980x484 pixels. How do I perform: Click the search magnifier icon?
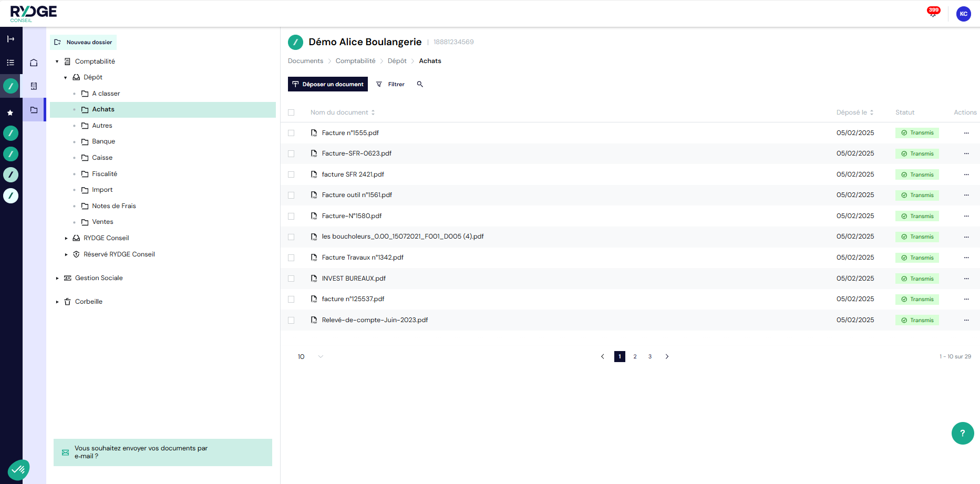pos(420,84)
